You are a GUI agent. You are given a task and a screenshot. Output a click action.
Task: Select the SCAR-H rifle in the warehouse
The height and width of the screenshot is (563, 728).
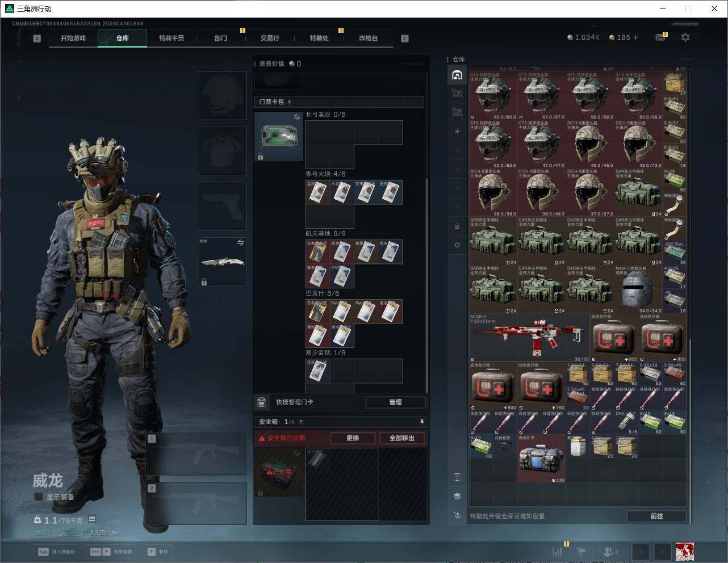(529, 337)
